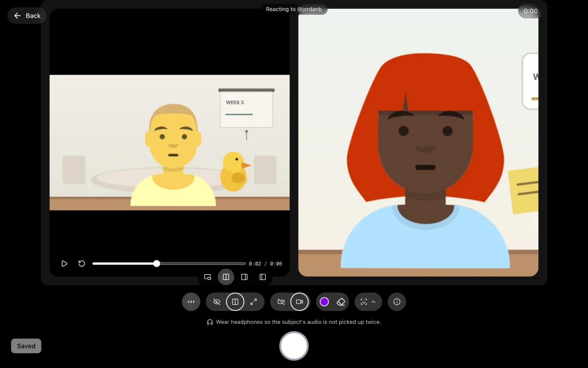Hide the subject video with the crossed-eye icon
588x368 pixels.
217,302
